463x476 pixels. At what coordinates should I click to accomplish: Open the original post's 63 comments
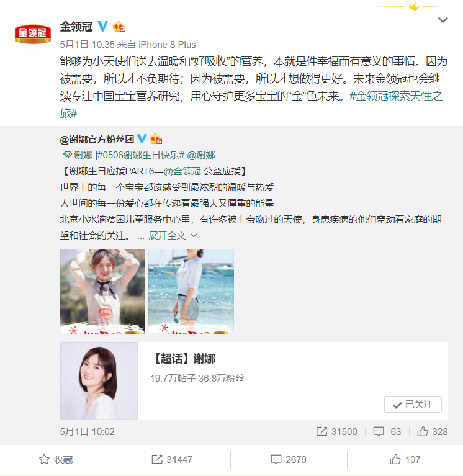click(387, 432)
